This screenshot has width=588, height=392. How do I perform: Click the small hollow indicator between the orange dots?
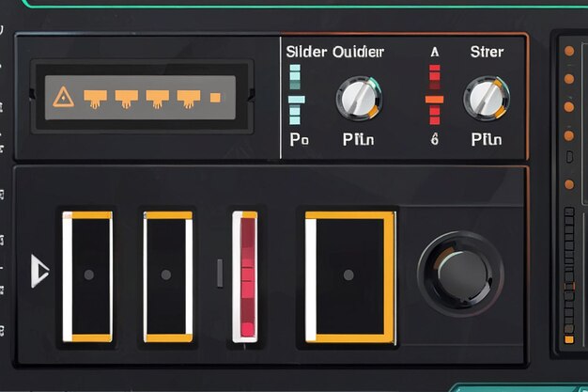(x=569, y=157)
